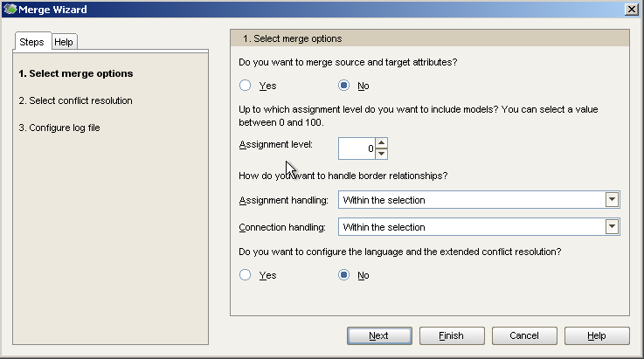Focus the Assignment level number field

click(357, 148)
